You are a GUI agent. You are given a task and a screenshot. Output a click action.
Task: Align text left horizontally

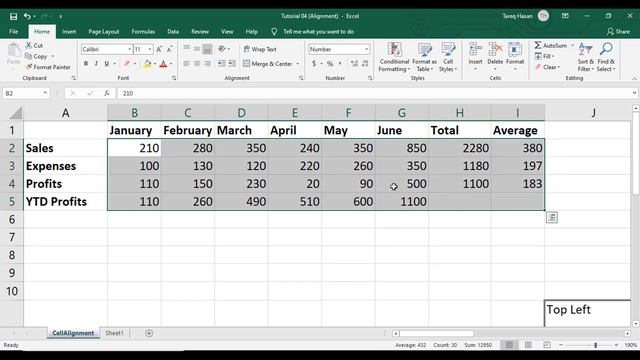[x=187, y=64]
